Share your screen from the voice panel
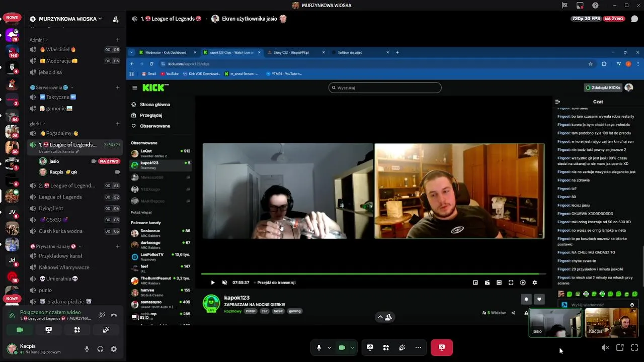The image size is (644, 362). coord(48,330)
